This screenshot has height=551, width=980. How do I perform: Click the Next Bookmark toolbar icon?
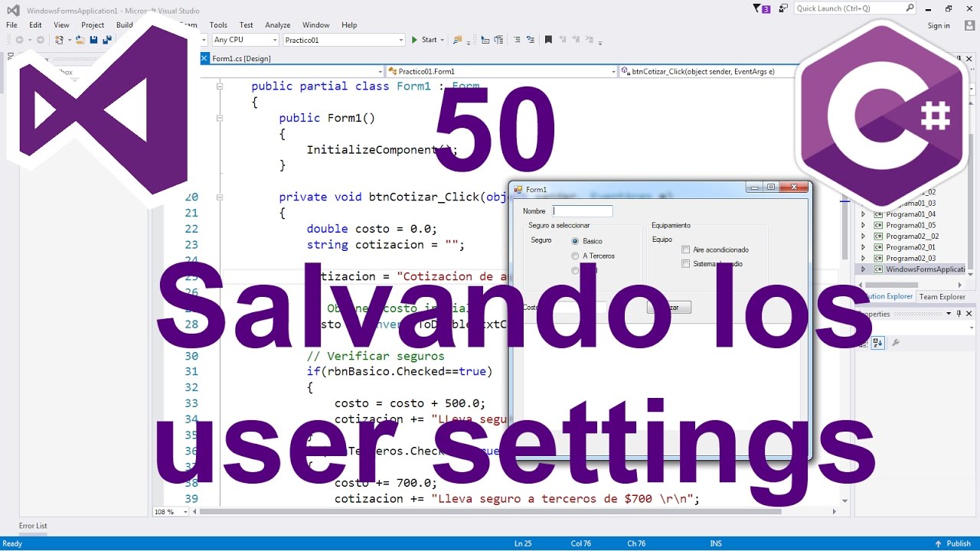[x=576, y=40]
